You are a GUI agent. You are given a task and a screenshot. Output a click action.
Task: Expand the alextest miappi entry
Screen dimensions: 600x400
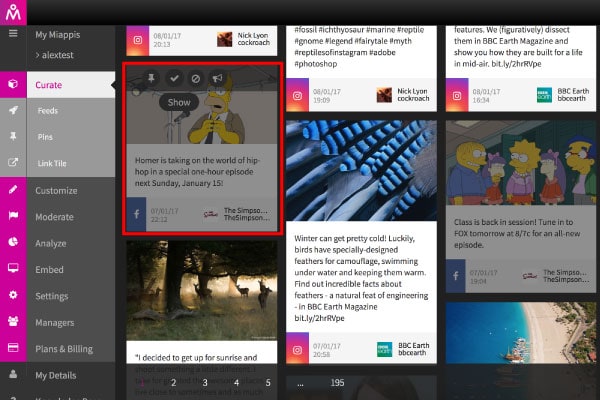pyautogui.click(x=54, y=55)
